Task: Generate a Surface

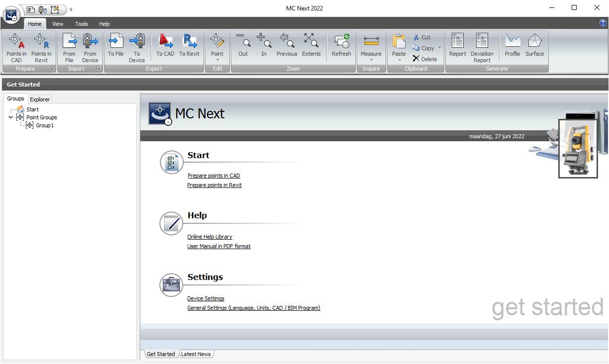Action: click(x=535, y=45)
